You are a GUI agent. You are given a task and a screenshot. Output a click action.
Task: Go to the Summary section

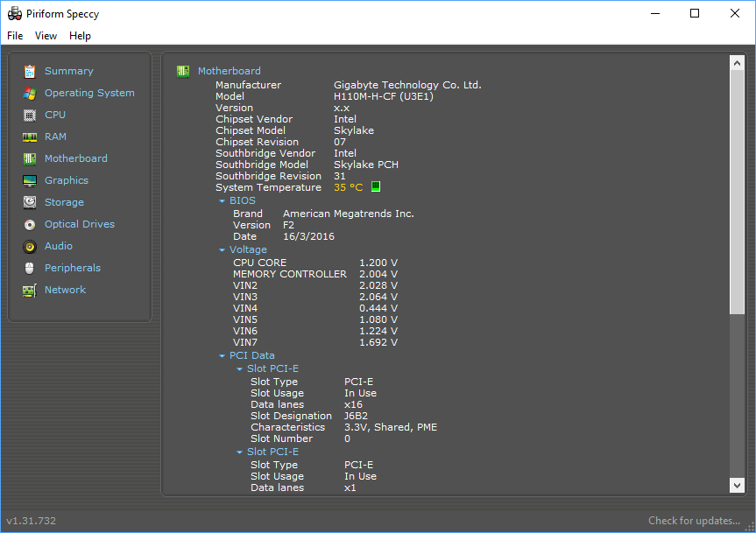[69, 71]
